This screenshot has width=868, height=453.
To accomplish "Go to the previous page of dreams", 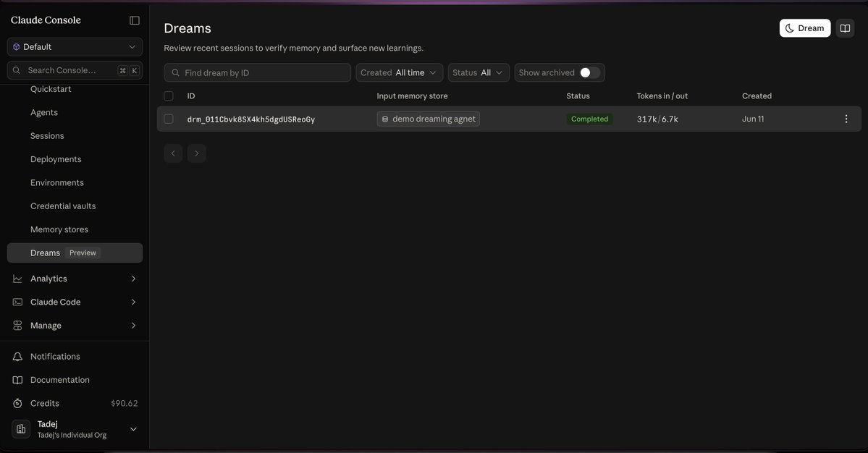I will pyautogui.click(x=173, y=153).
